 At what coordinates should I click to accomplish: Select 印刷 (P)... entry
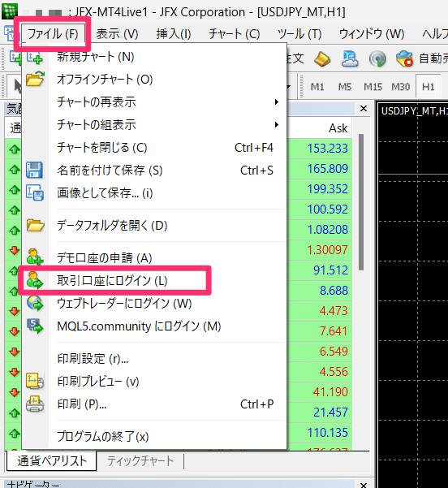[x=154, y=404]
